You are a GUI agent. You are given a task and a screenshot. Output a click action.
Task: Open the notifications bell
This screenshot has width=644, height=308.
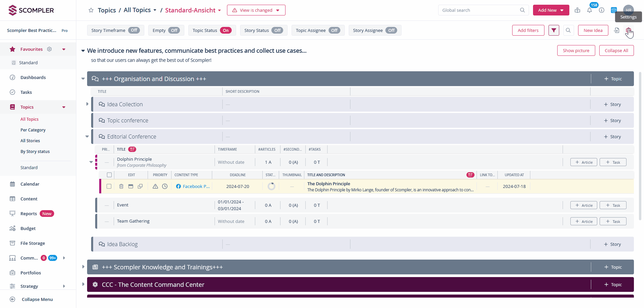point(590,10)
